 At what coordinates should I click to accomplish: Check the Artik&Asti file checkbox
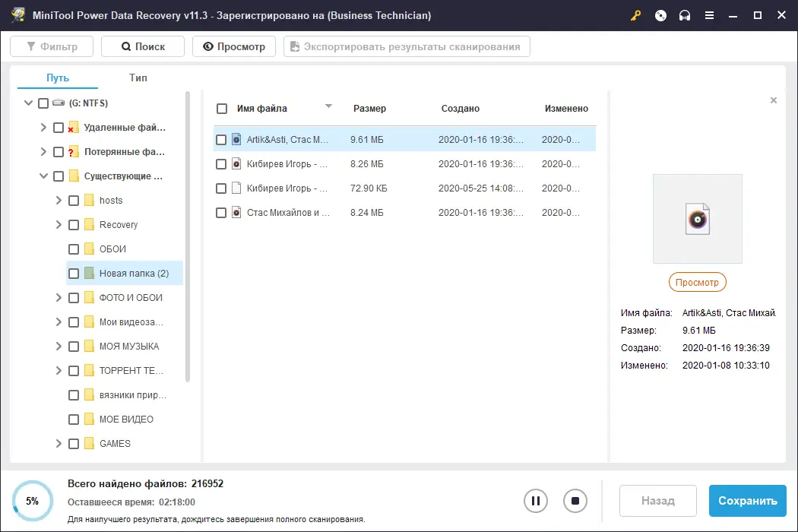pyautogui.click(x=221, y=140)
